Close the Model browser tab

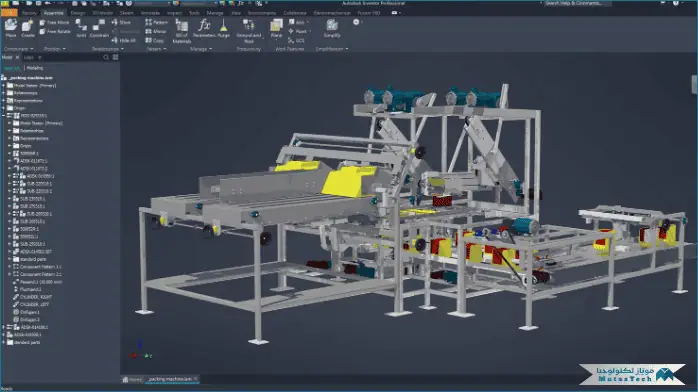[17, 57]
